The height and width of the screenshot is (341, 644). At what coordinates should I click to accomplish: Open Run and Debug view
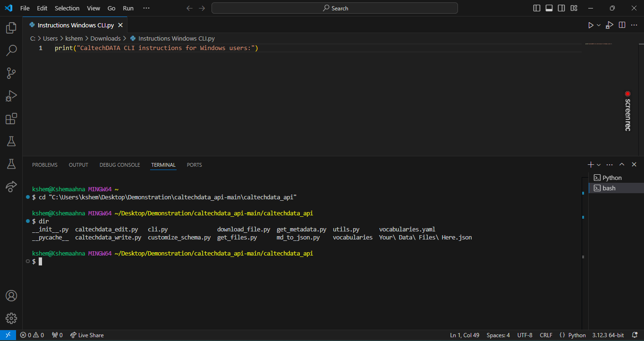point(11,95)
